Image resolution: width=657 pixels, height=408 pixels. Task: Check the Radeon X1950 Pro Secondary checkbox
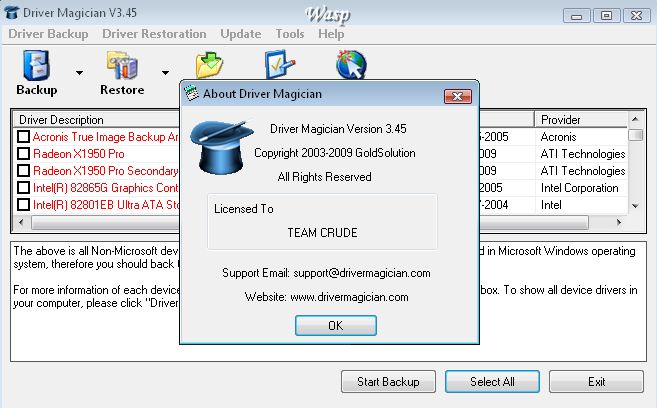[23, 170]
